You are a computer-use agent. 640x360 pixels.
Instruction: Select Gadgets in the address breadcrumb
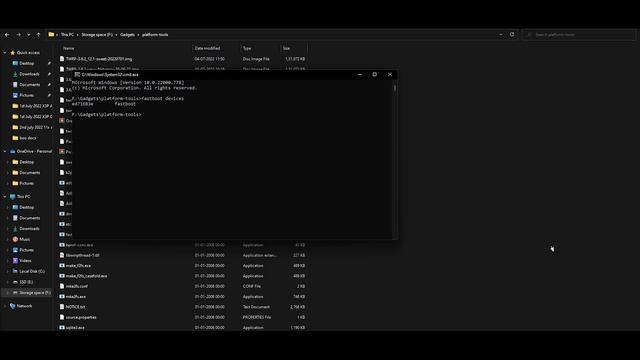tap(127, 35)
